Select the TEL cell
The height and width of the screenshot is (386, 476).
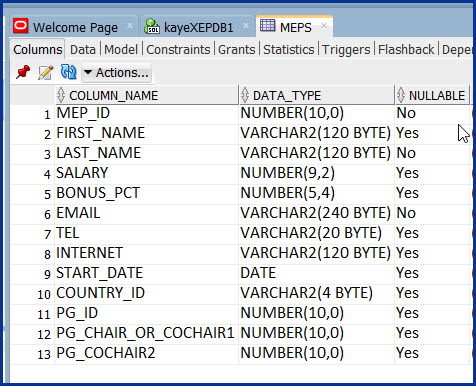pyautogui.click(x=146, y=234)
